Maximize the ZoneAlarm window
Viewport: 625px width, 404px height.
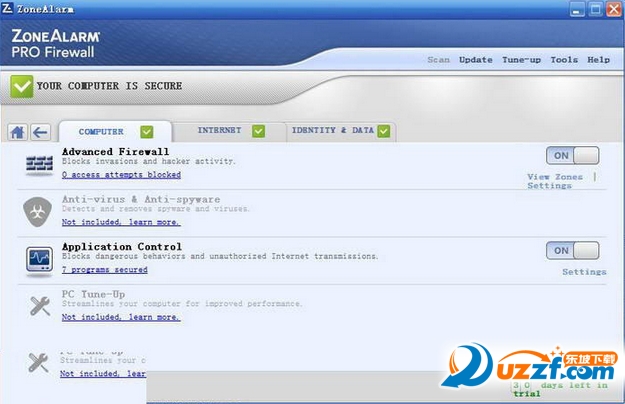[x=596, y=9]
